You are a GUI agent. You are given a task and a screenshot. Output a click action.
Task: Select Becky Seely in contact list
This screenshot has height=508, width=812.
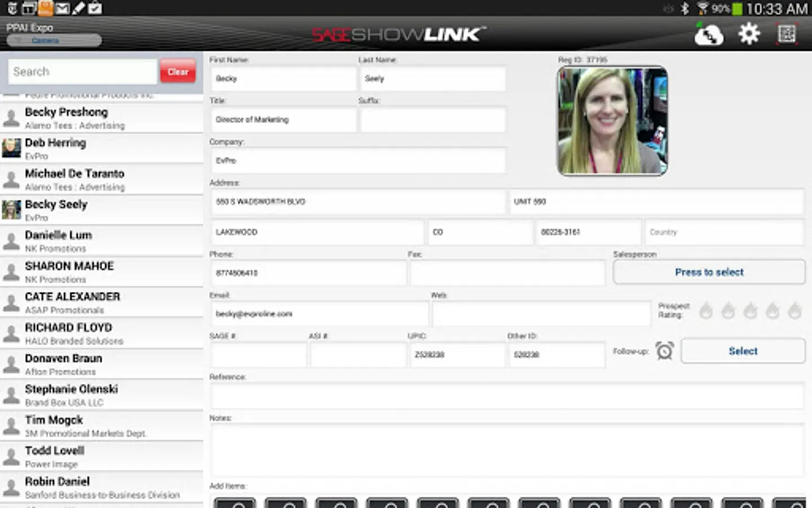101,210
